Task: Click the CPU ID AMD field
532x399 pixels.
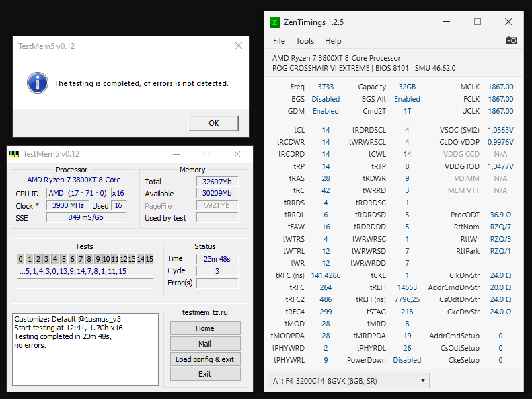Action: 78,193
